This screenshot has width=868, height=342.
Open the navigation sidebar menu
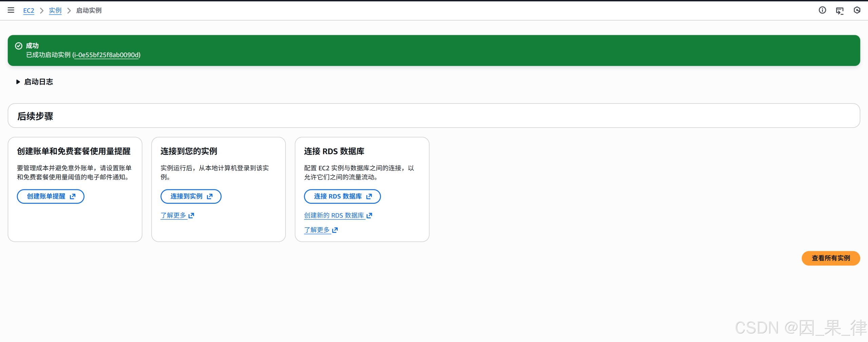(11, 10)
